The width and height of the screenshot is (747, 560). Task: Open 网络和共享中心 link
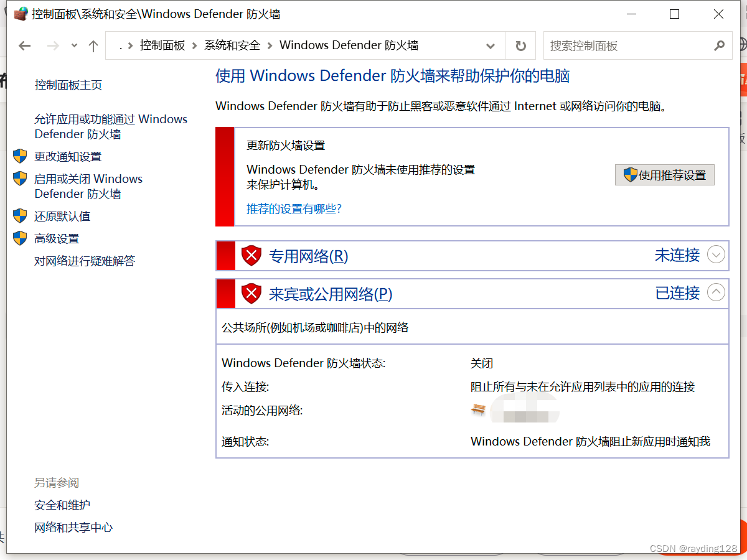point(73,528)
